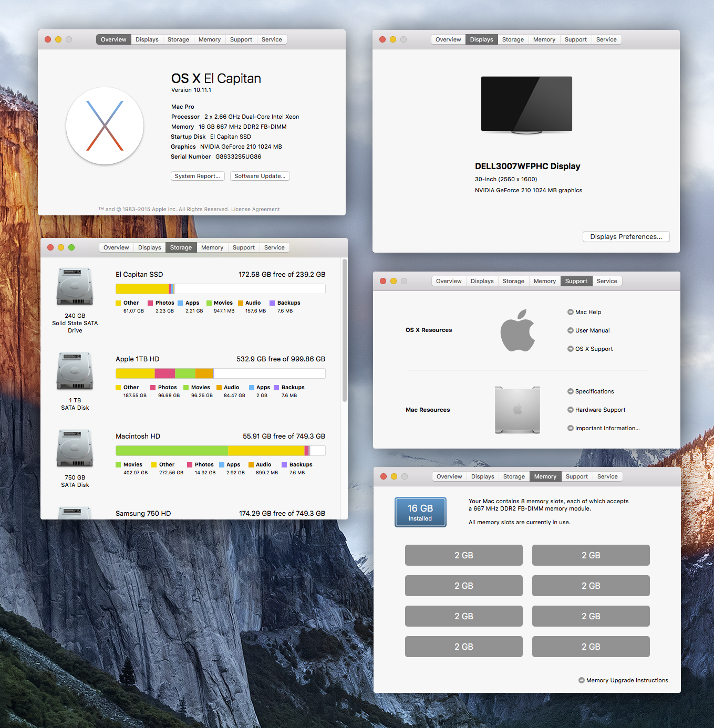714x728 pixels.
Task: Click '172.58 GB free of 239.2 GB' text
Action: pyautogui.click(x=282, y=274)
